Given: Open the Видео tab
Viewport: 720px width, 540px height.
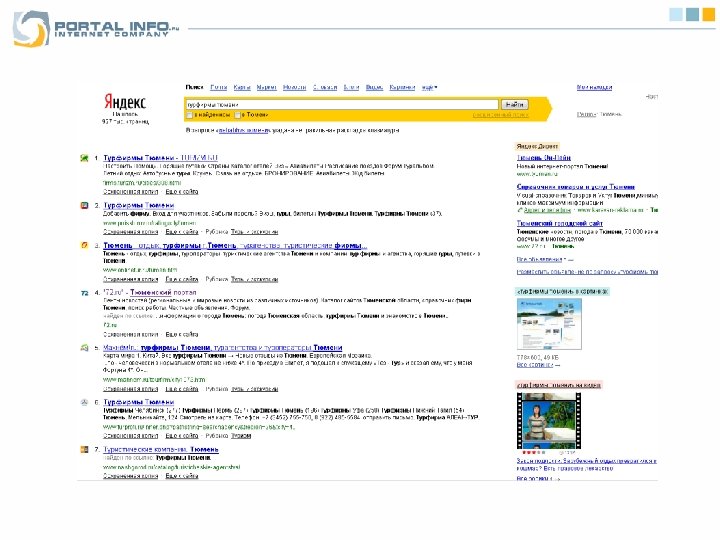Looking at the screenshot, I should [374, 87].
